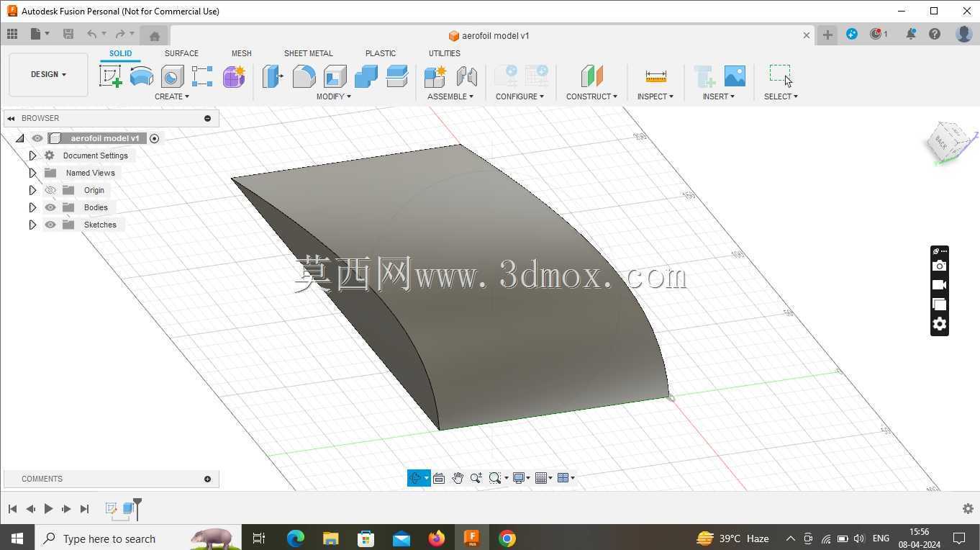Redo the last undone action

pos(120,34)
